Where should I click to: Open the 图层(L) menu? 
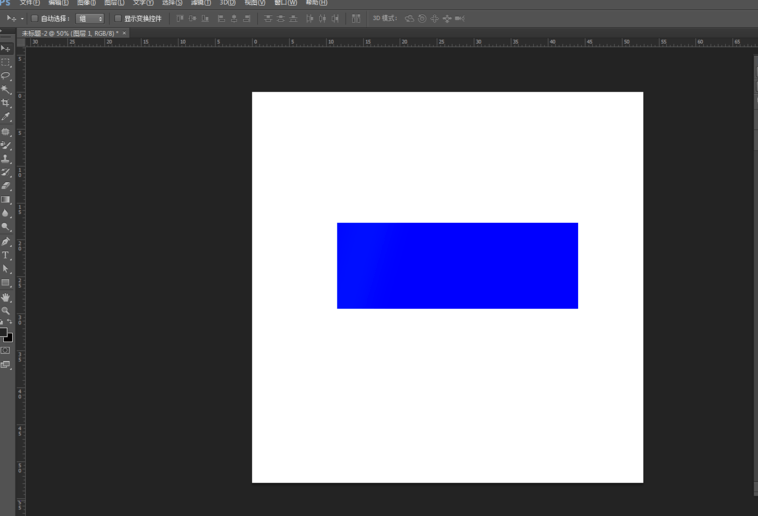[x=114, y=2]
